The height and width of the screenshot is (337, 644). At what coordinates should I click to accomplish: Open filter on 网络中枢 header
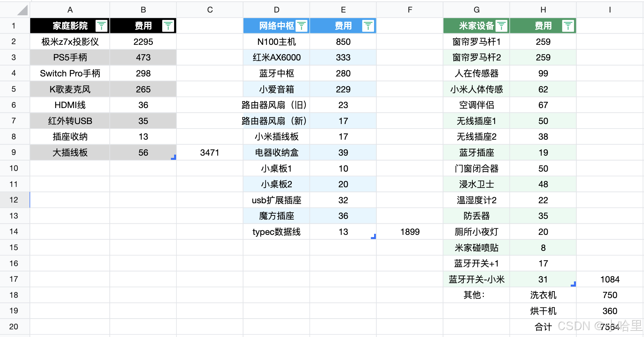click(302, 26)
